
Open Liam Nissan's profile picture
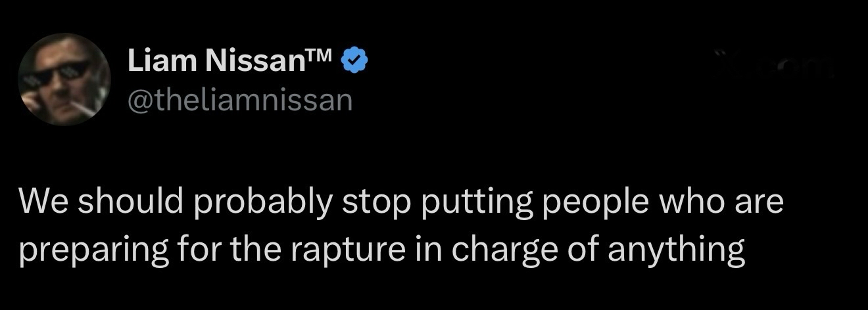pyautogui.click(x=64, y=79)
